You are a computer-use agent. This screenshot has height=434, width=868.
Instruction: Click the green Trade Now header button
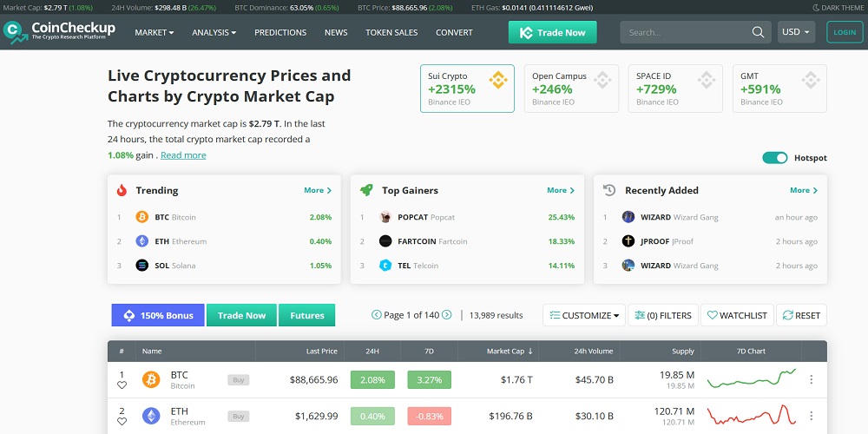pyautogui.click(x=552, y=32)
